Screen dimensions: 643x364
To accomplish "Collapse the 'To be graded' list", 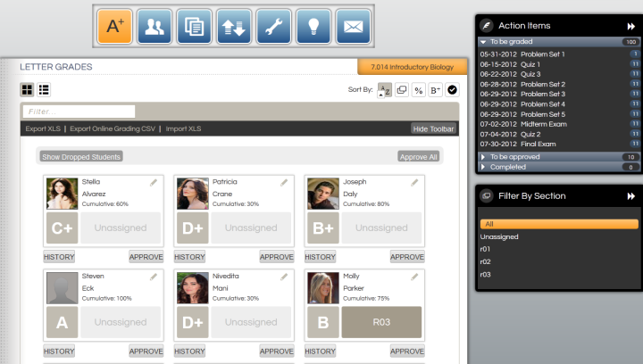I will pos(483,42).
